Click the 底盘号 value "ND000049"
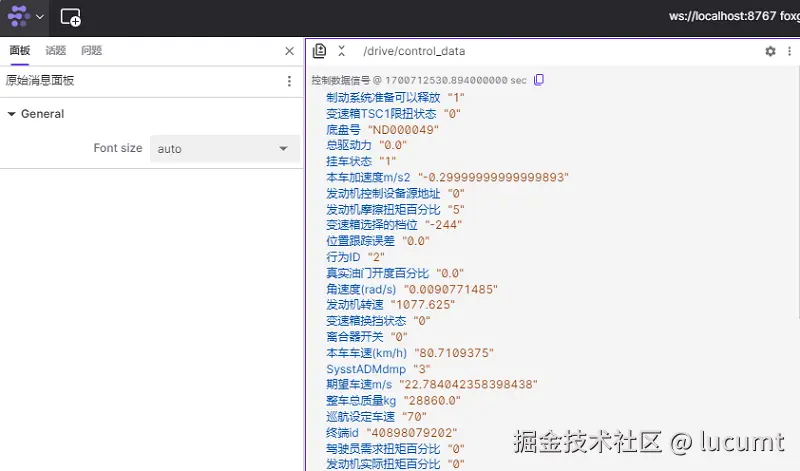The width and height of the screenshot is (800, 471). (403, 130)
